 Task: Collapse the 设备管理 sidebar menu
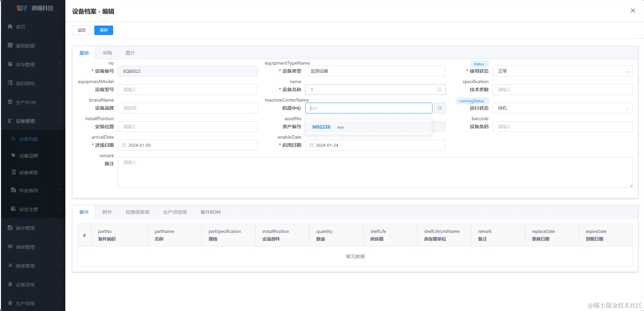click(x=60, y=120)
